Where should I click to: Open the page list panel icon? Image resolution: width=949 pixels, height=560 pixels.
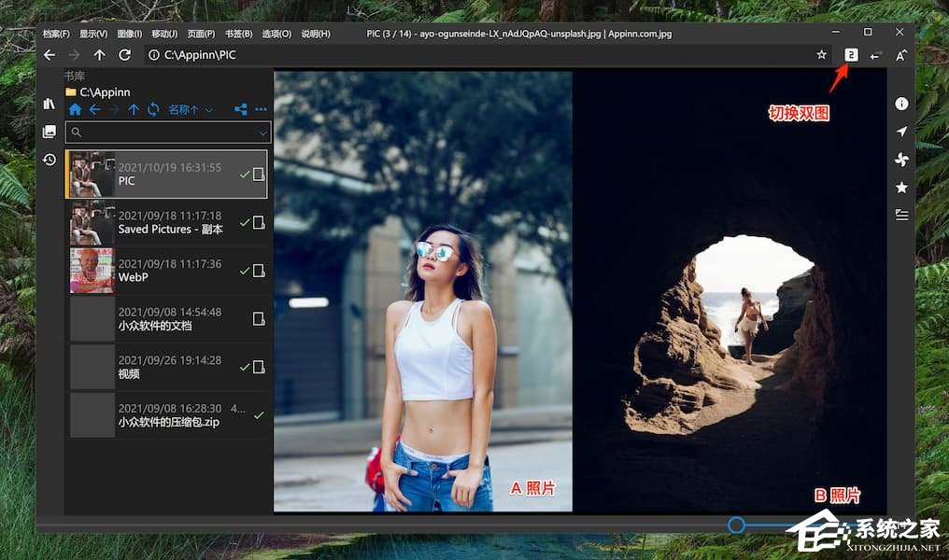50,132
